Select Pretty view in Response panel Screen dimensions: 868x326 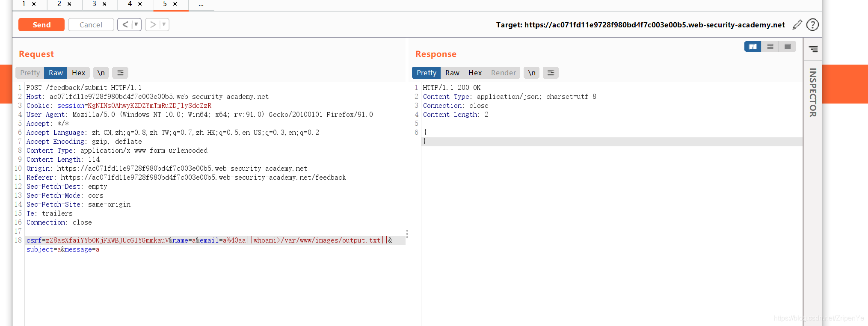click(427, 73)
